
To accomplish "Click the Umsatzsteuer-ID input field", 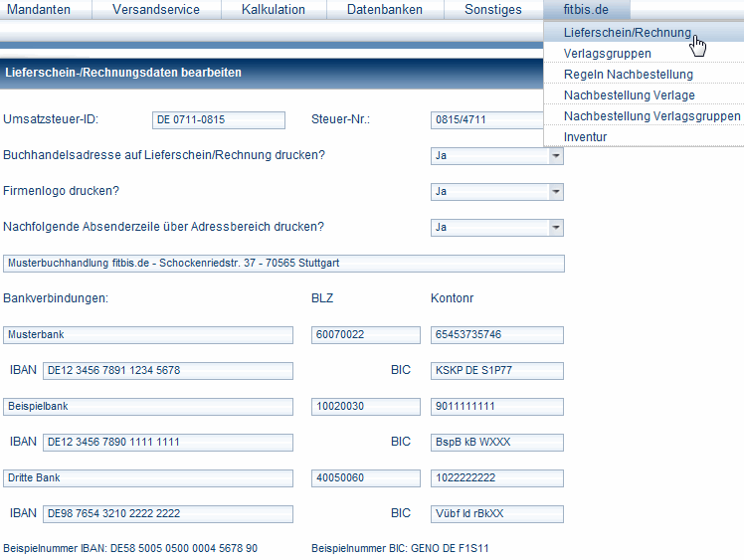I will [224, 120].
